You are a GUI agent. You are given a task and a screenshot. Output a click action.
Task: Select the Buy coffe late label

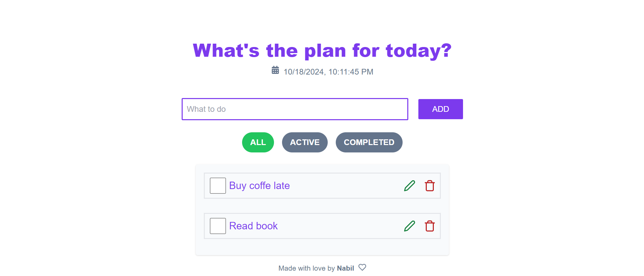tap(259, 186)
